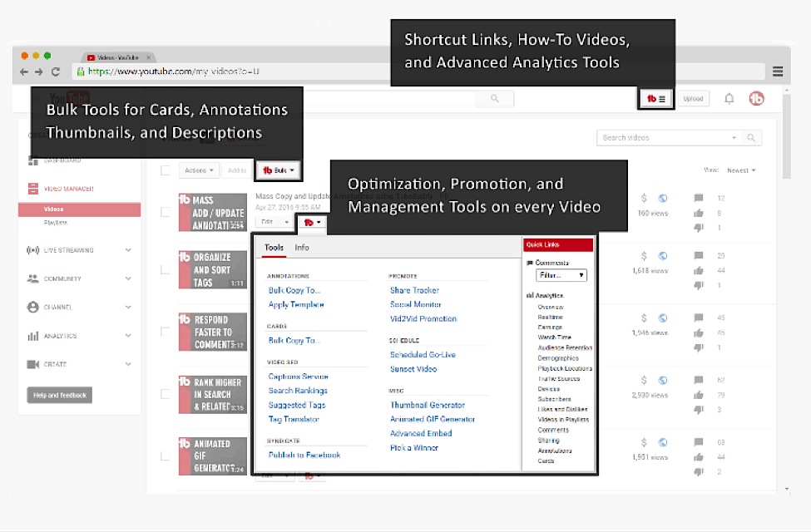This screenshot has width=811, height=532.
Task: Expand the Live Streaming section chevron
Action: point(128,250)
